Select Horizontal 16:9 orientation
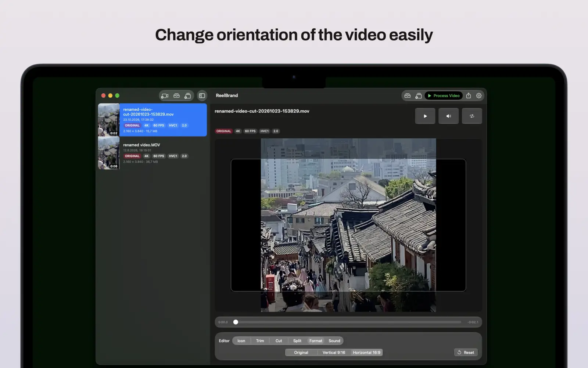The width and height of the screenshot is (588, 368). 366,353
